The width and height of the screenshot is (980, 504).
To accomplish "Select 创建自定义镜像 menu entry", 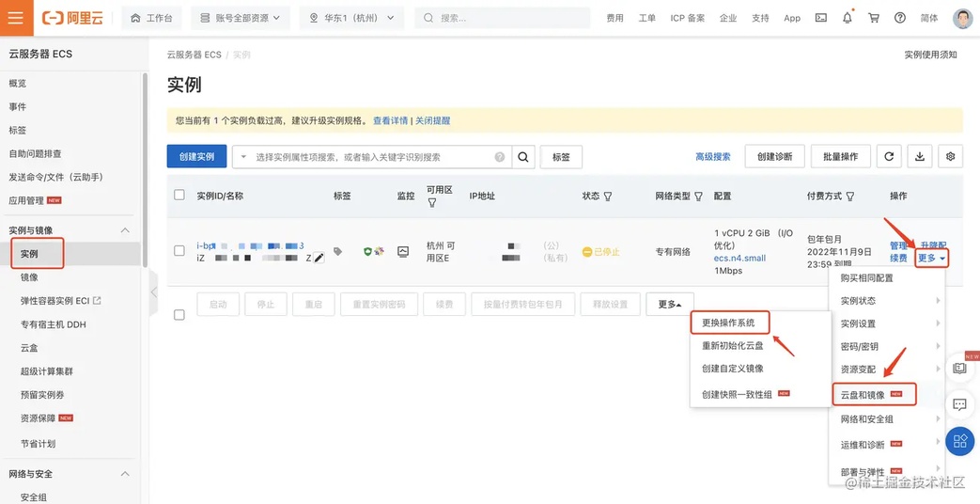I will click(732, 369).
